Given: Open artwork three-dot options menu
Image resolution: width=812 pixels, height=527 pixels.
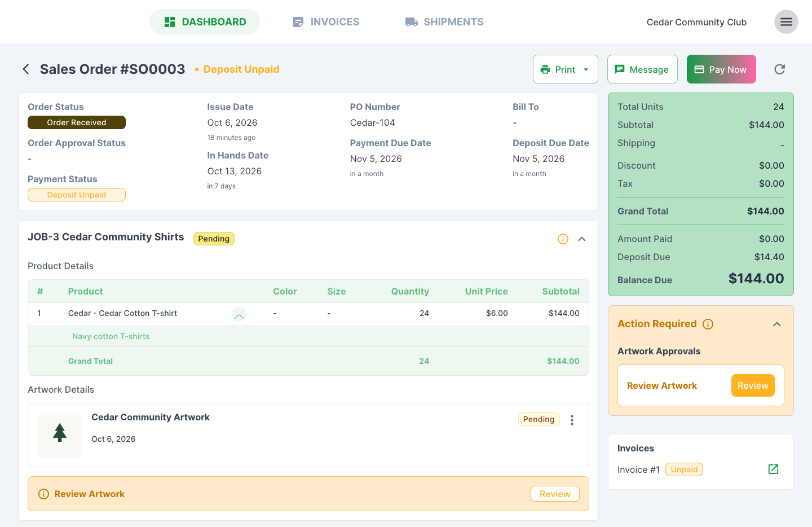Looking at the screenshot, I should click(572, 420).
